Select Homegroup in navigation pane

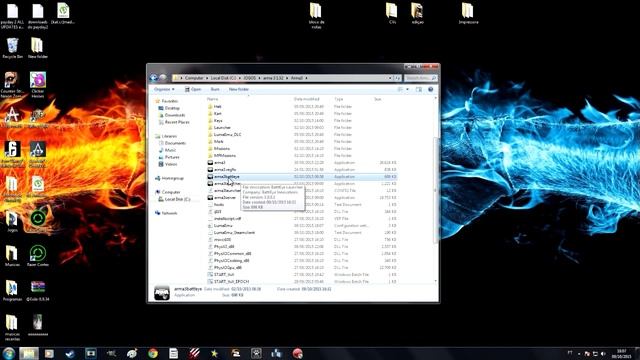[172, 178]
